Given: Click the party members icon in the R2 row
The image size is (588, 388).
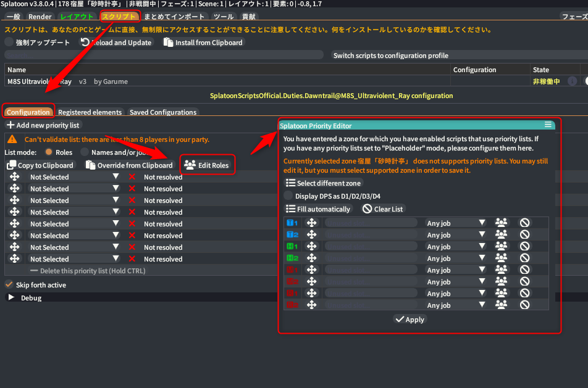Looking at the screenshot, I should click(x=501, y=305).
